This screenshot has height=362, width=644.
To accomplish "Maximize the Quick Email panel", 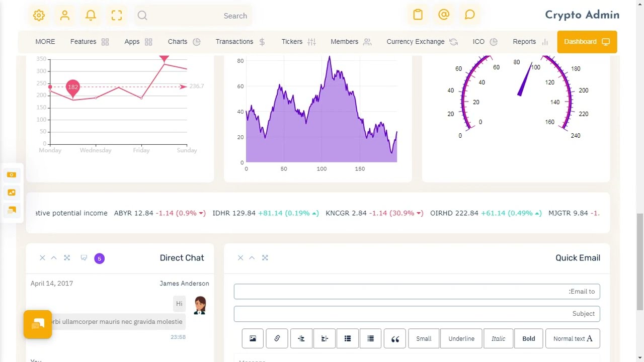I will 265,258.
